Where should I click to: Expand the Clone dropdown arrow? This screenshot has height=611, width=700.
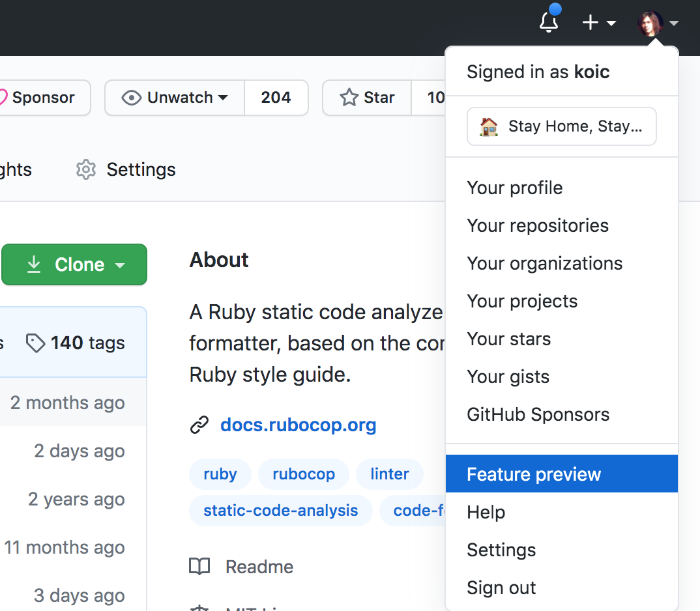pyautogui.click(x=121, y=265)
